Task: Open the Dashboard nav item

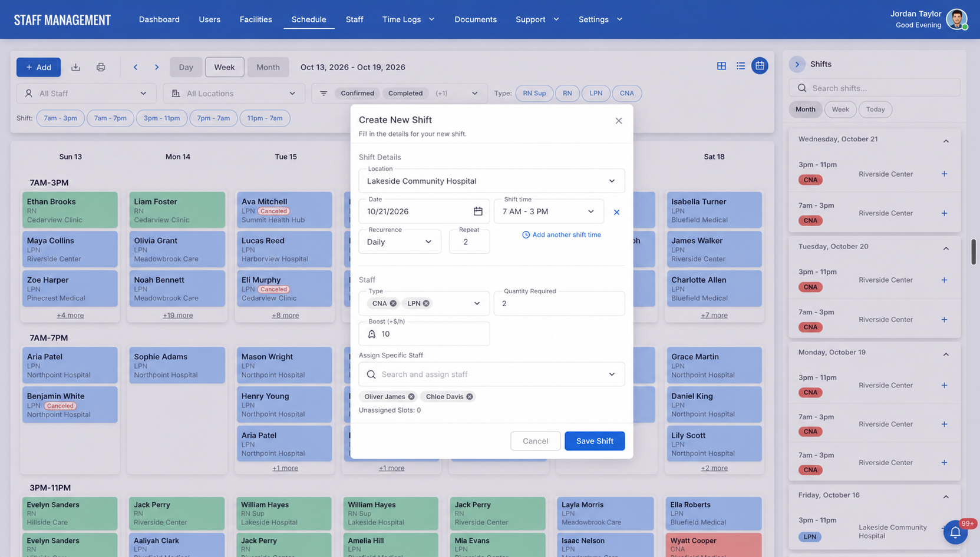Action: (159, 19)
